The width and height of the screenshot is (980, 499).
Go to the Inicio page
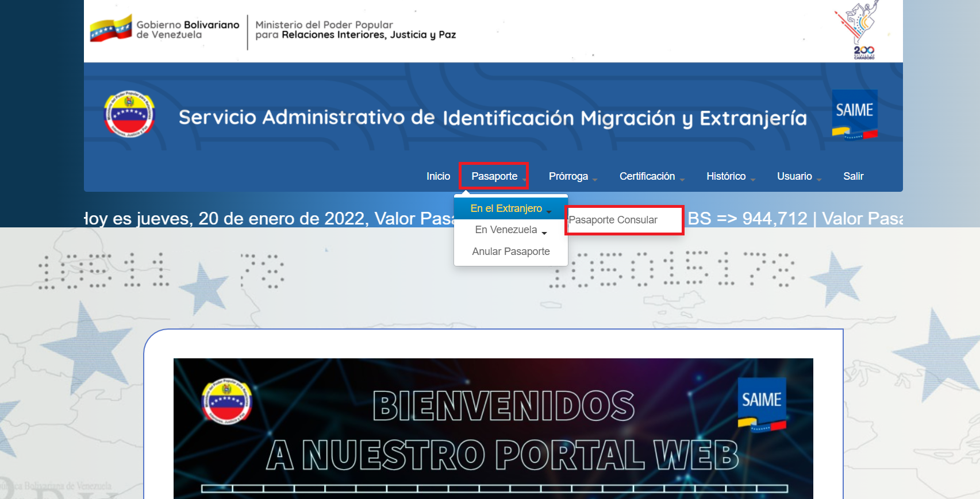coord(438,176)
